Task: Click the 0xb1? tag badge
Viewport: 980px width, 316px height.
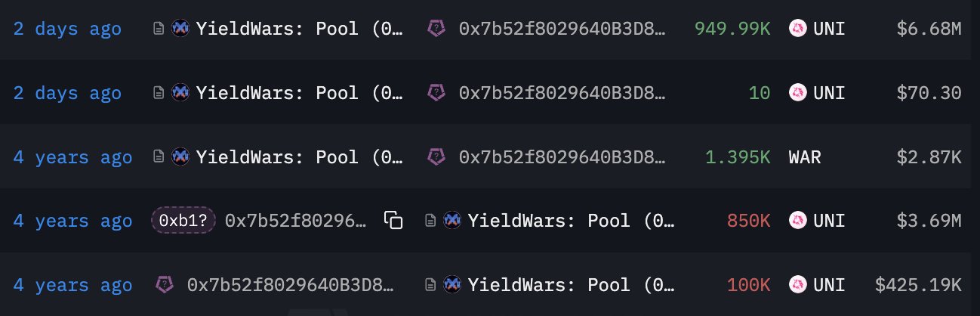Action: (x=184, y=221)
